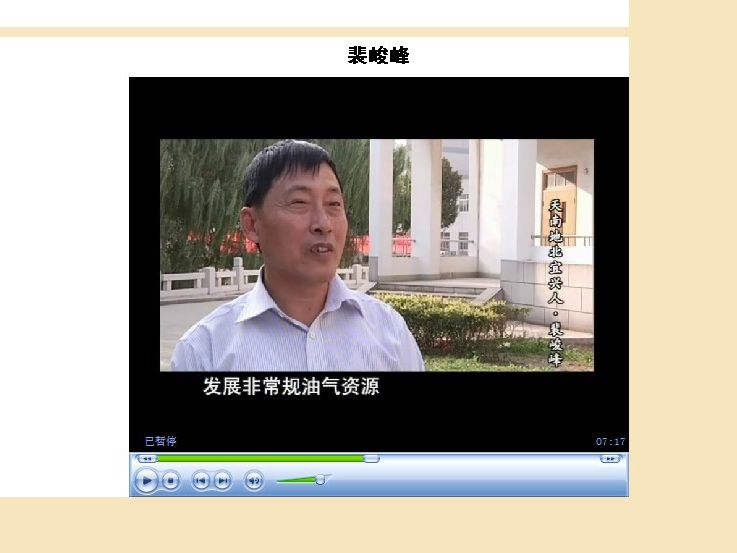737x553 pixels.
Task: Click the 已暂停 status text
Action: 160,441
